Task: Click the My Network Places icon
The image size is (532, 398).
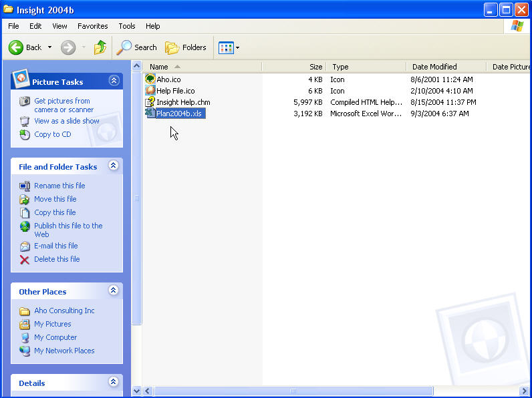Action: (25, 351)
